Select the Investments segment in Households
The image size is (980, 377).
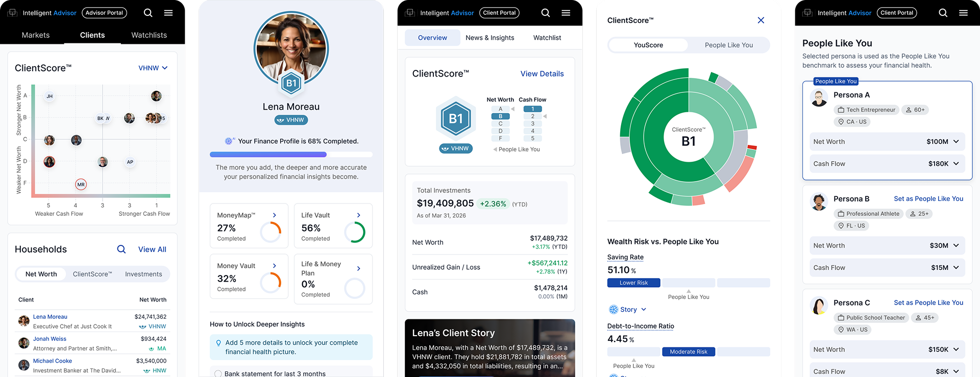point(143,274)
